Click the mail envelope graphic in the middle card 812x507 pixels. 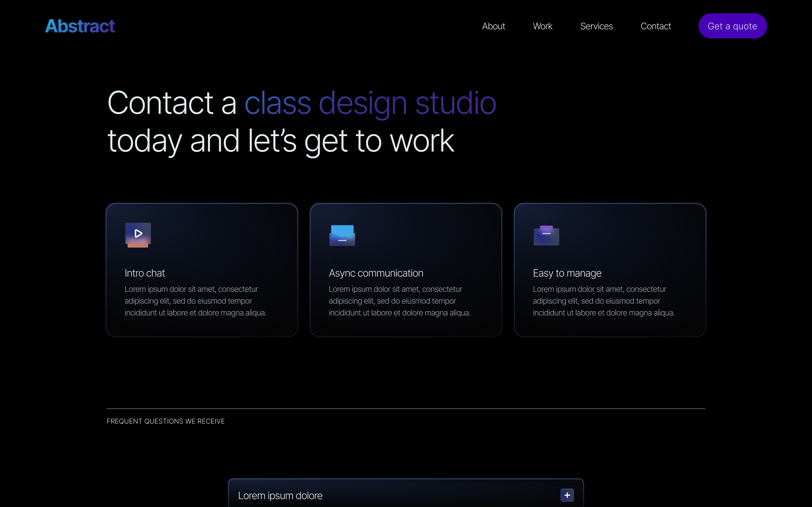[342, 235]
